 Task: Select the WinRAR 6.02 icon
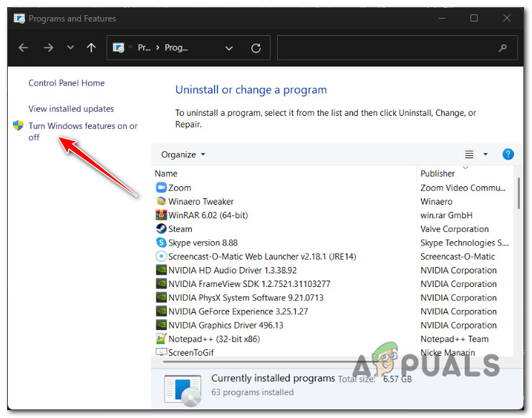tap(161, 215)
